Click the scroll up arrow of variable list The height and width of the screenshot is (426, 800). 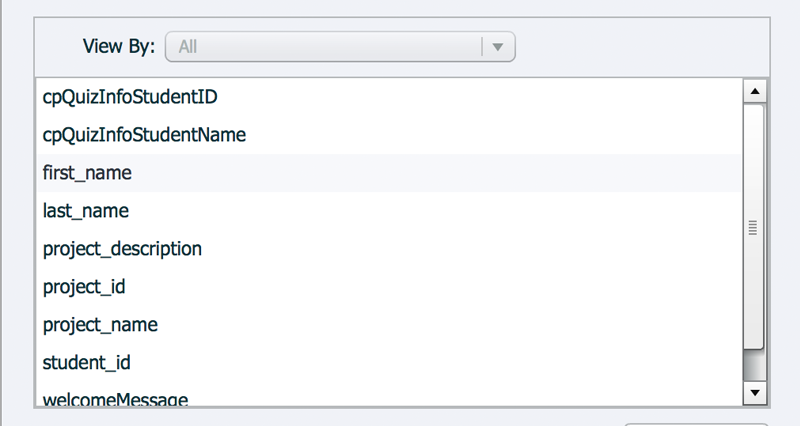pyautogui.click(x=755, y=92)
